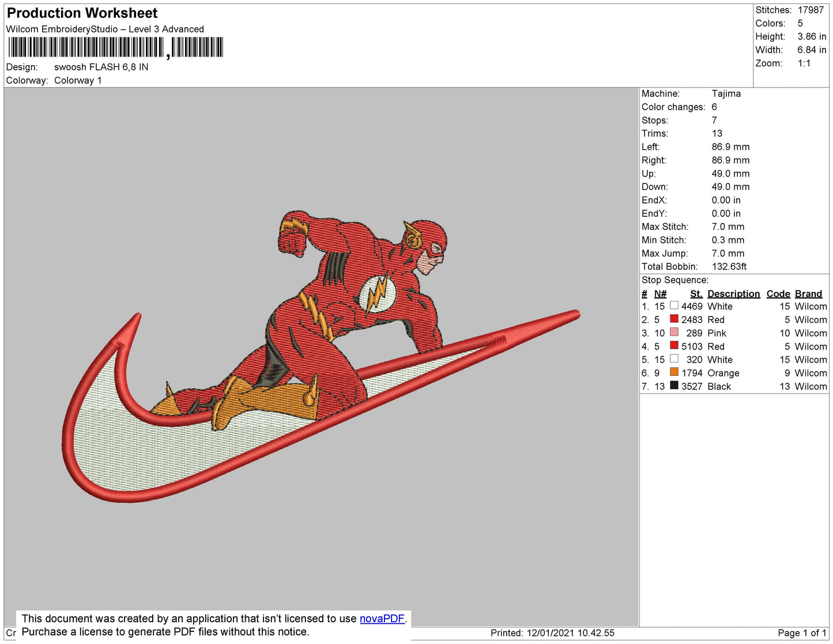Click the Production Worksheet title

(82, 13)
